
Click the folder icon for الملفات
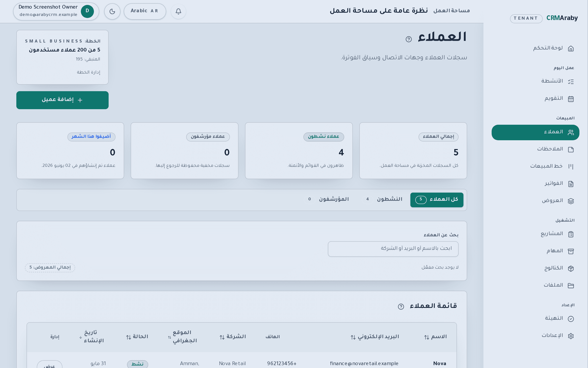point(571,285)
